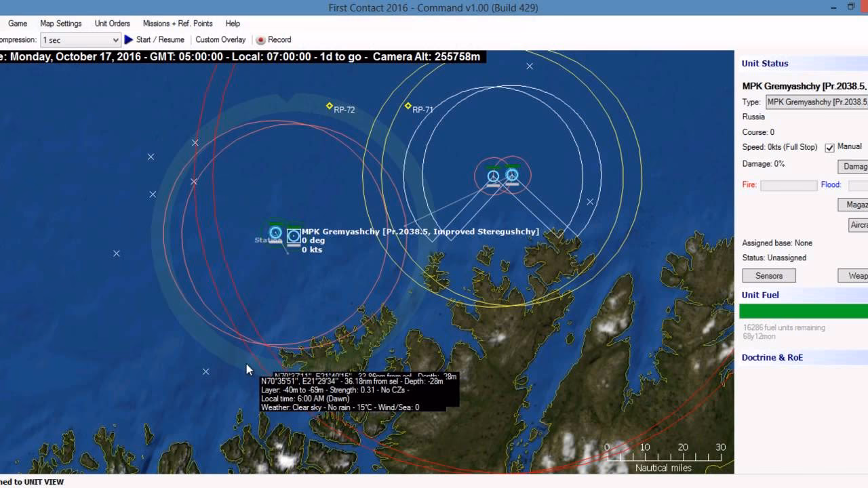868x488 pixels.
Task: Enable Manual in the Unit Status panel
Action: click(828, 146)
